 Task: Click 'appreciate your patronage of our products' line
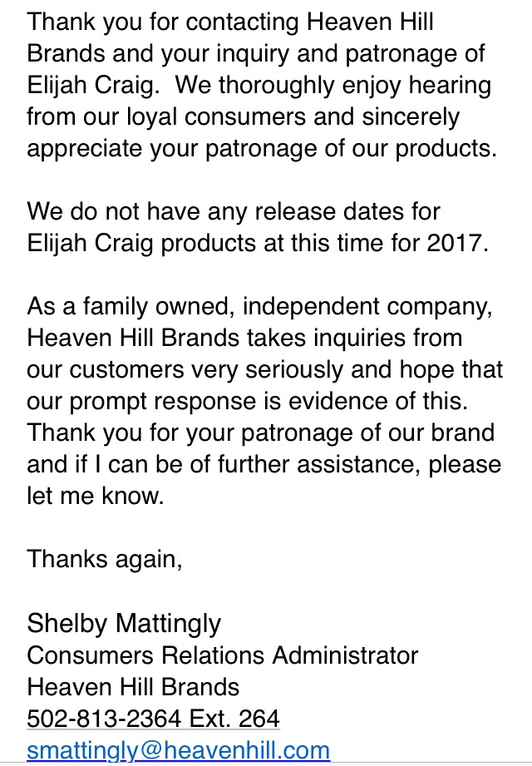262,149
